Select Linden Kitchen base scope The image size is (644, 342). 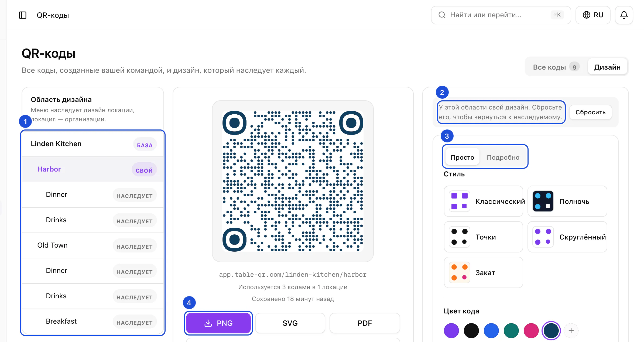[x=93, y=144]
